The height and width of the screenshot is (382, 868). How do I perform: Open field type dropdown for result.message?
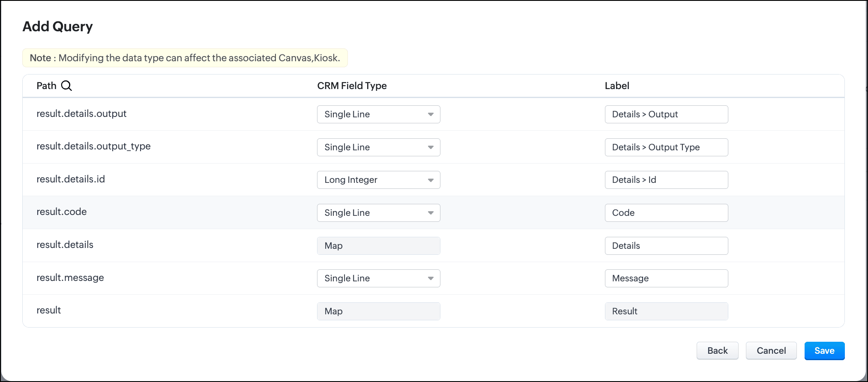pos(378,278)
